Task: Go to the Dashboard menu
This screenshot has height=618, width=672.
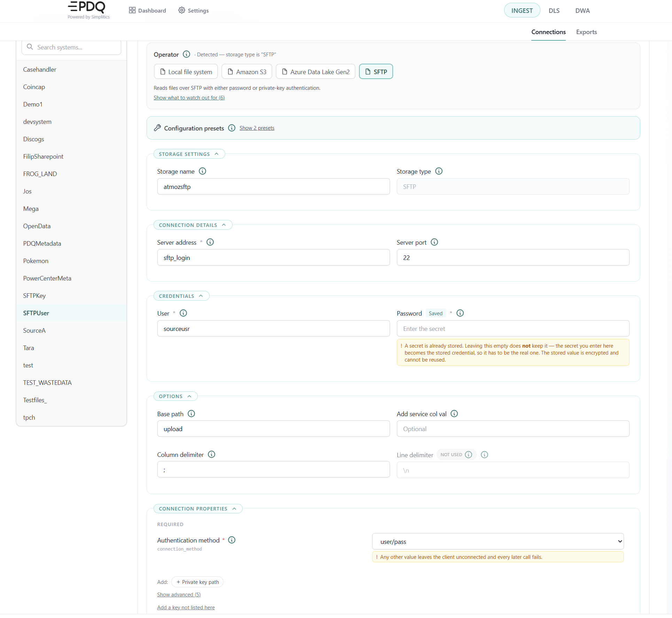Action: click(147, 10)
